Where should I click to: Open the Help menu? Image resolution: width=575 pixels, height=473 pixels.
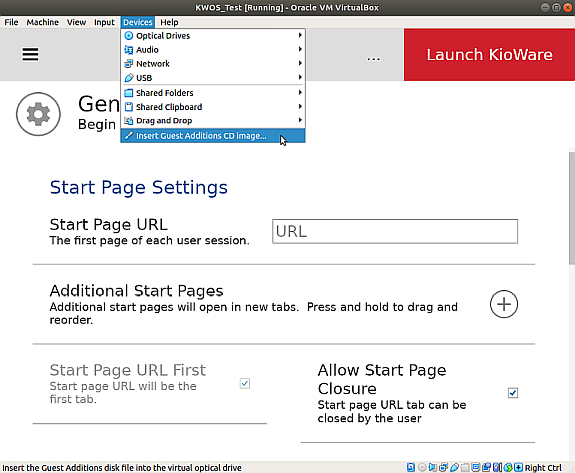point(169,22)
